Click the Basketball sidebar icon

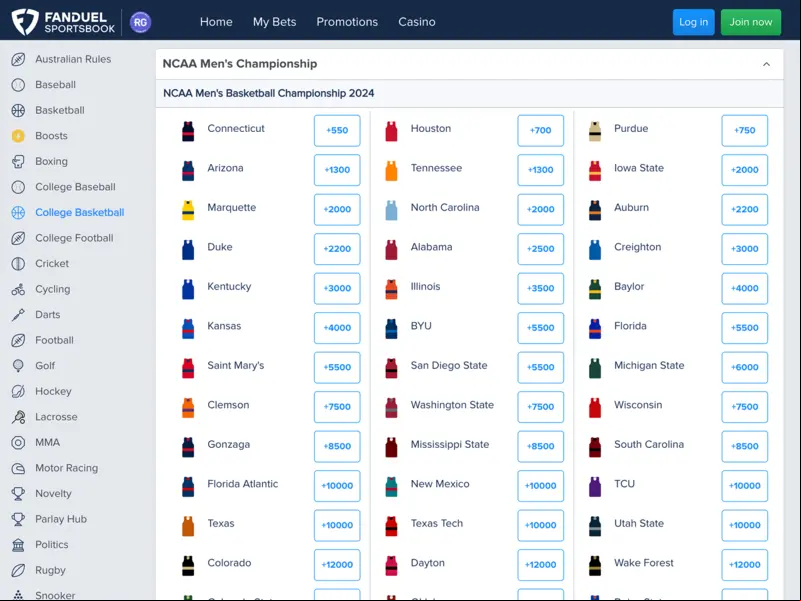point(18,110)
